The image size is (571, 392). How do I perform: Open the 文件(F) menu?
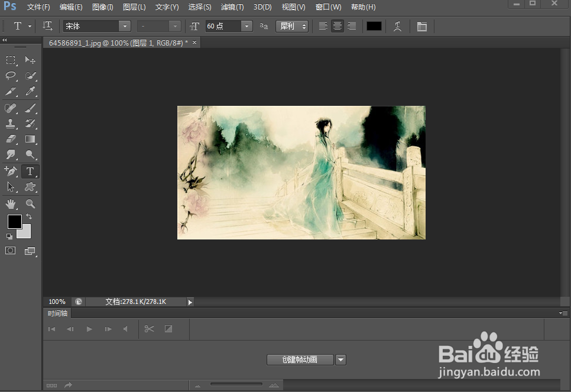click(x=38, y=7)
